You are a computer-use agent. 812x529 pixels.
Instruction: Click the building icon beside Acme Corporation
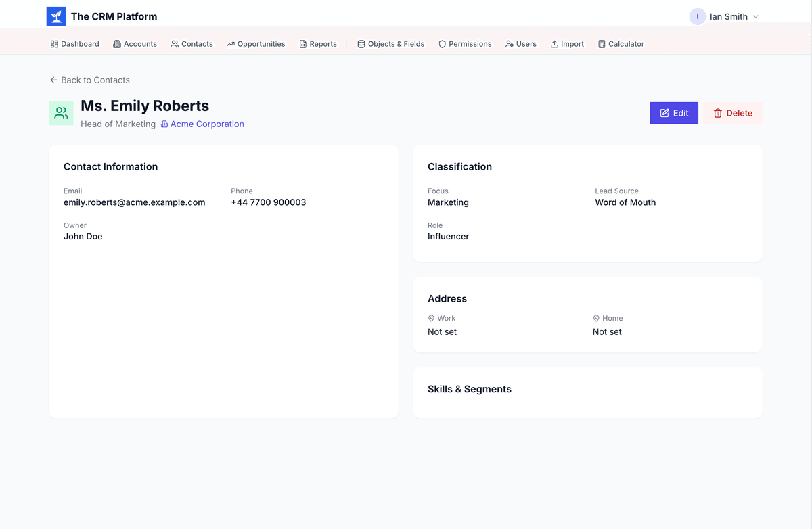point(164,124)
